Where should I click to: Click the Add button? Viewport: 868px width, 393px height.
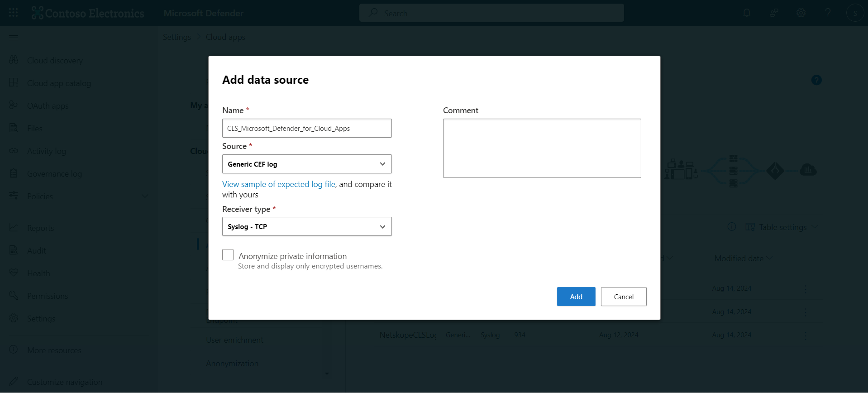[576, 297]
